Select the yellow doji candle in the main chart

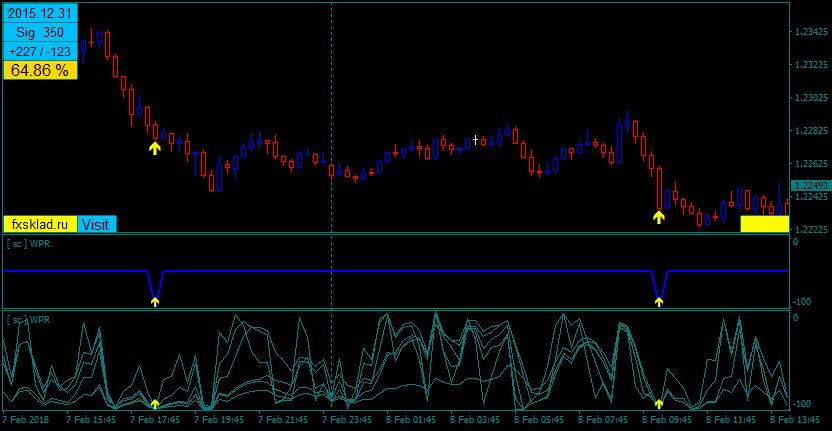coord(475,140)
